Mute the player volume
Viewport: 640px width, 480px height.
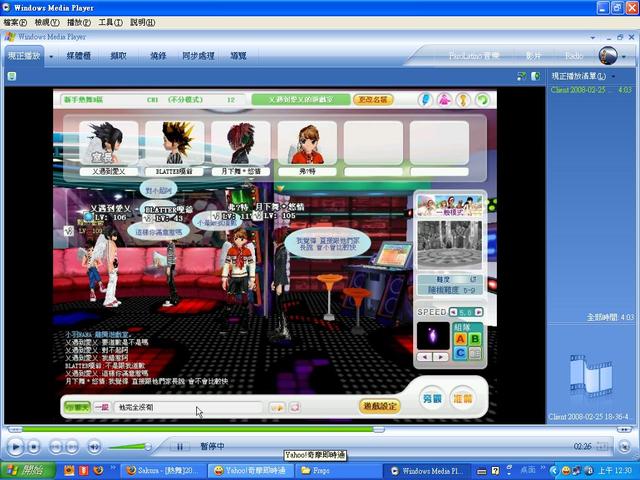point(94,447)
